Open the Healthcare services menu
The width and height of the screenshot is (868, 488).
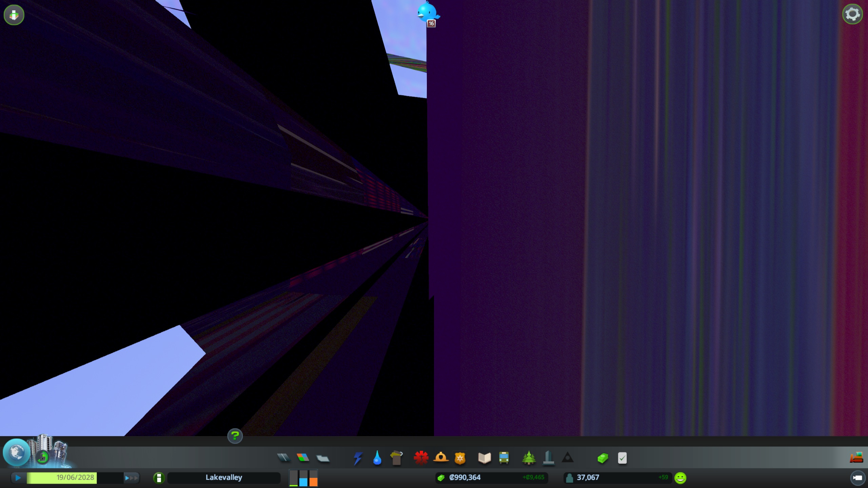[x=421, y=458]
